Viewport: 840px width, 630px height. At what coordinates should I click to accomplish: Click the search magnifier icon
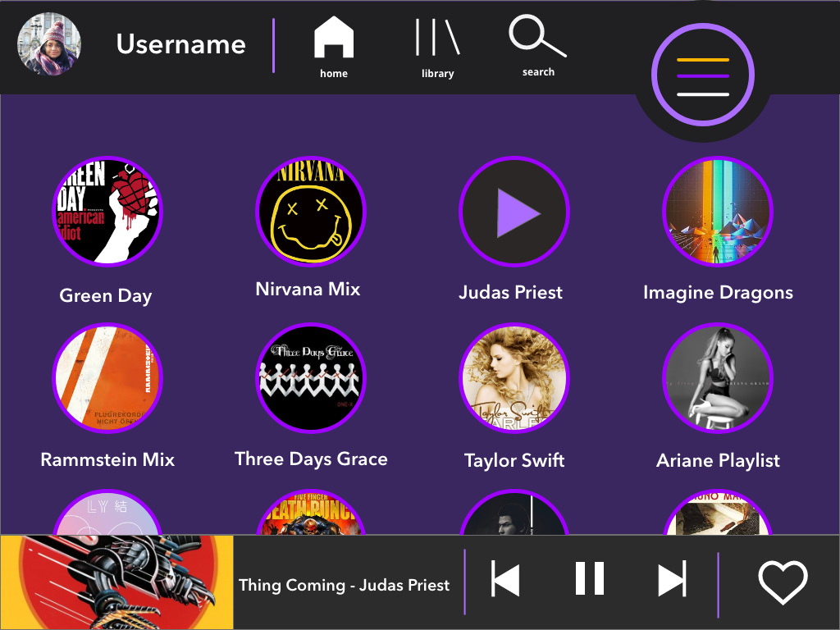tap(537, 35)
